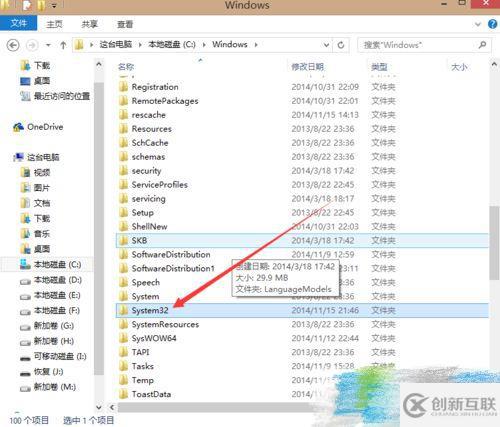Click the SysWOW64 folder icon
Screen dimensions: 500x427
point(124,339)
